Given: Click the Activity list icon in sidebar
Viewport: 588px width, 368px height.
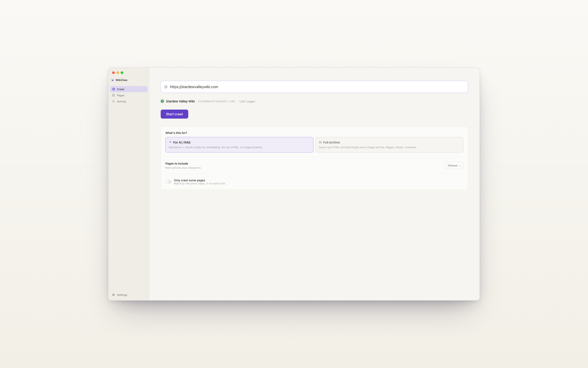Looking at the screenshot, I should click(x=114, y=101).
